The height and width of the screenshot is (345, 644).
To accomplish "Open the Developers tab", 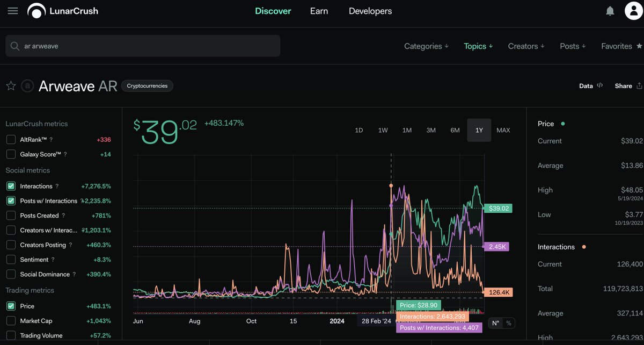I will coord(370,11).
